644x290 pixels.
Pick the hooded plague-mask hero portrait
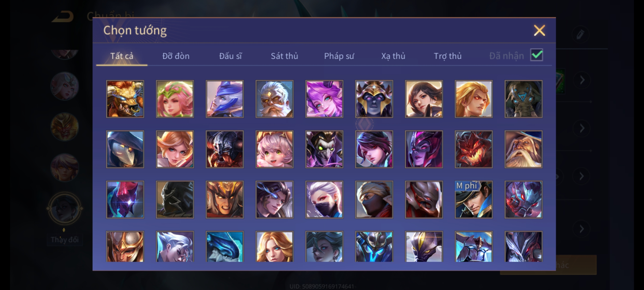(x=125, y=149)
